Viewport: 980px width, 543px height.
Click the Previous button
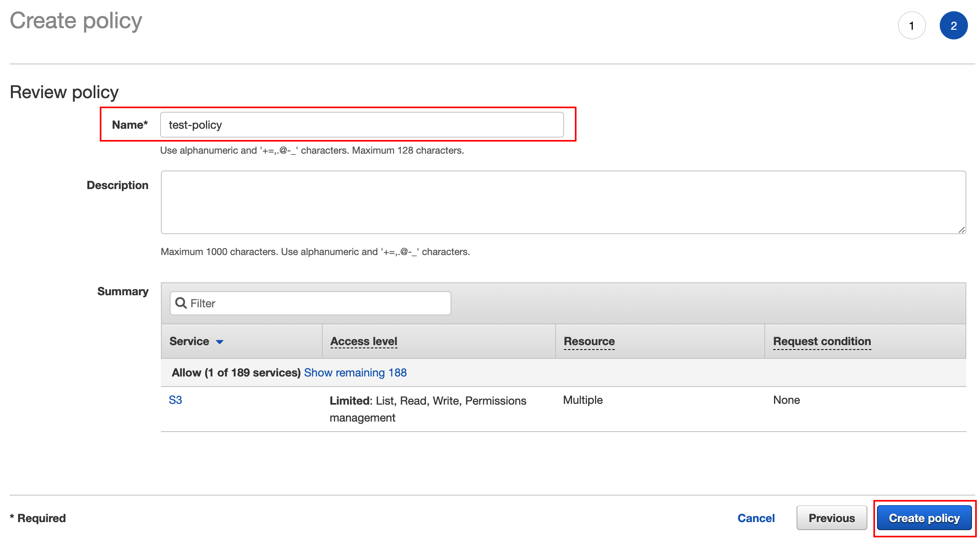pyautogui.click(x=831, y=518)
